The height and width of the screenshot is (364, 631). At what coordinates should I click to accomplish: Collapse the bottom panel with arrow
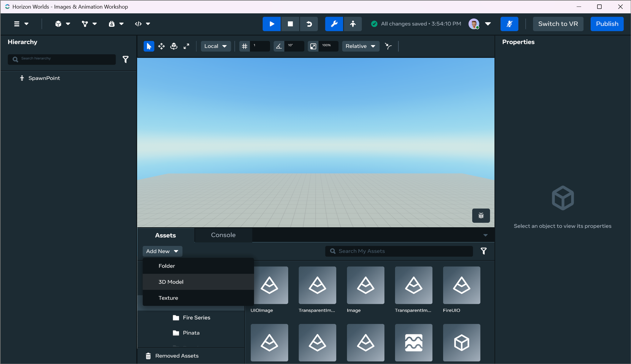tap(485, 235)
